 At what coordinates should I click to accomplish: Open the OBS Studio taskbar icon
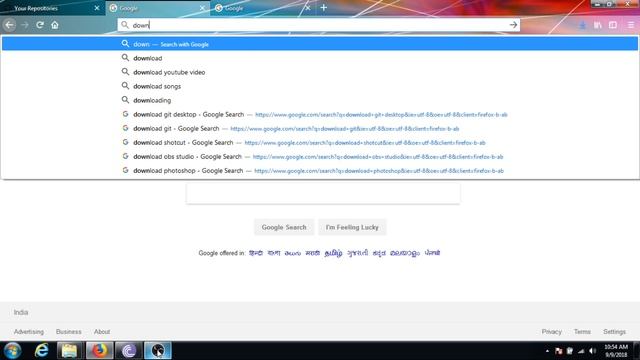158,351
